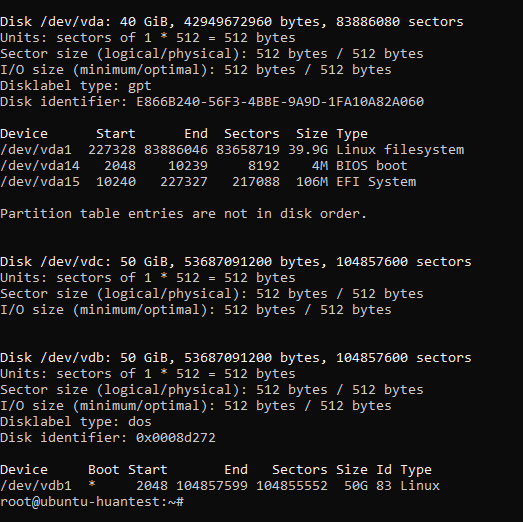Screen dimensions: 523x522
Task: Click the 83886046 end sector value
Action: click(176, 150)
